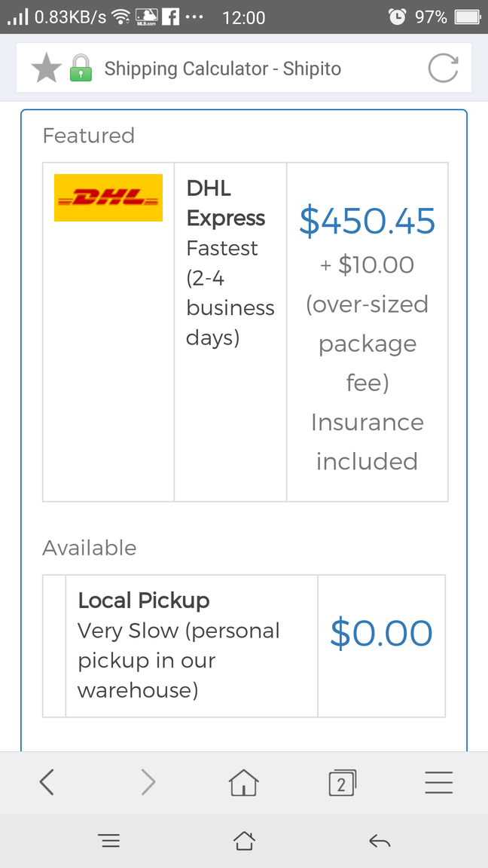
Task: Select the $450.45 DHL price
Action: click(368, 220)
